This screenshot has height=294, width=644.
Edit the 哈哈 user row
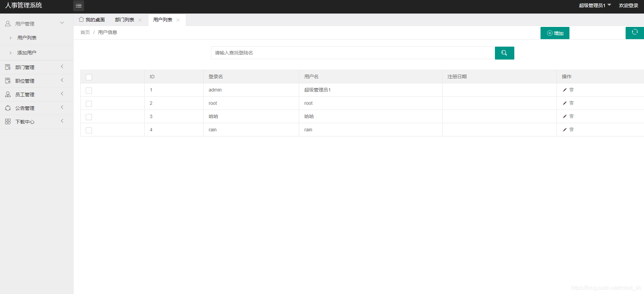point(565,116)
